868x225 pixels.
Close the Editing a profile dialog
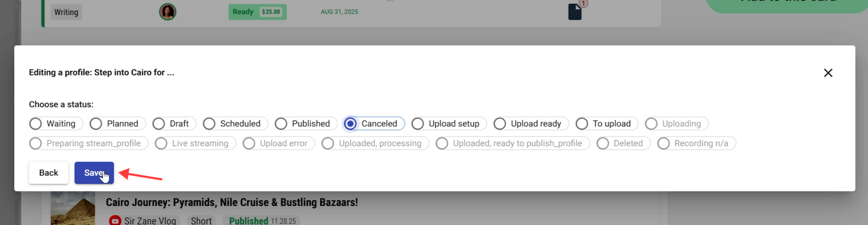828,73
